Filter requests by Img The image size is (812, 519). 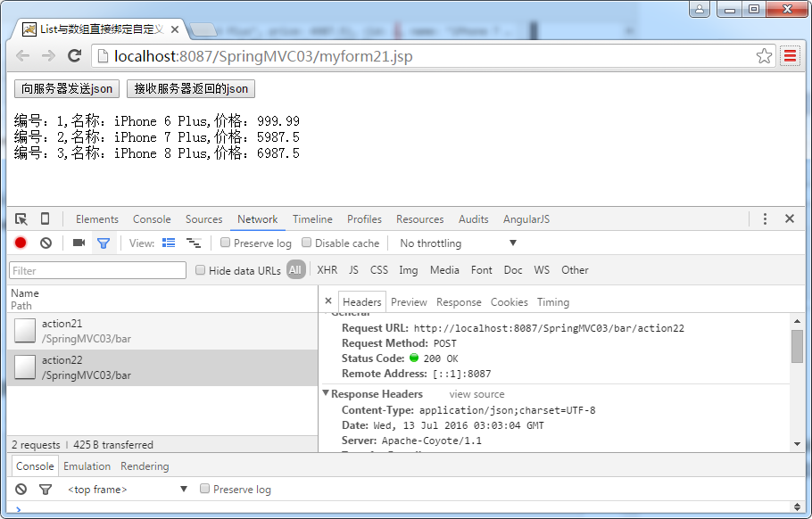pos(408,270)
